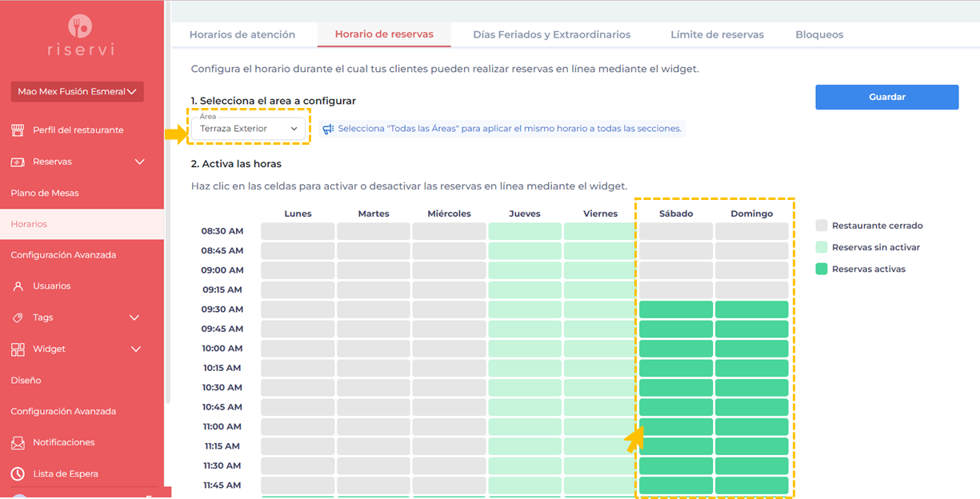
Task: Toggle the Sábado 10:00 AM active cell
Action: click(x=676, y=349)
